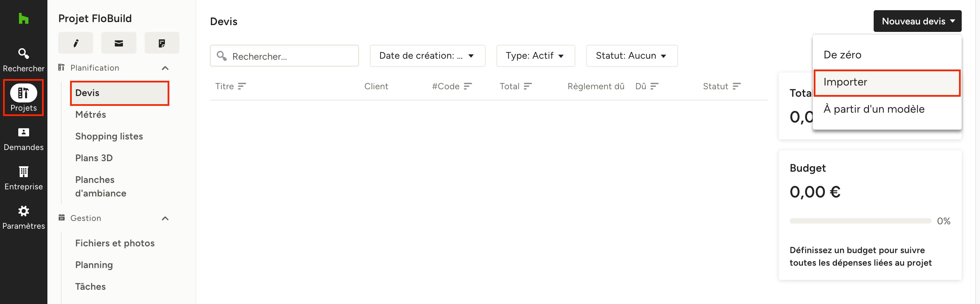Sort table by Total column
The image size is (980, 304).
click(x=515, y=87)
